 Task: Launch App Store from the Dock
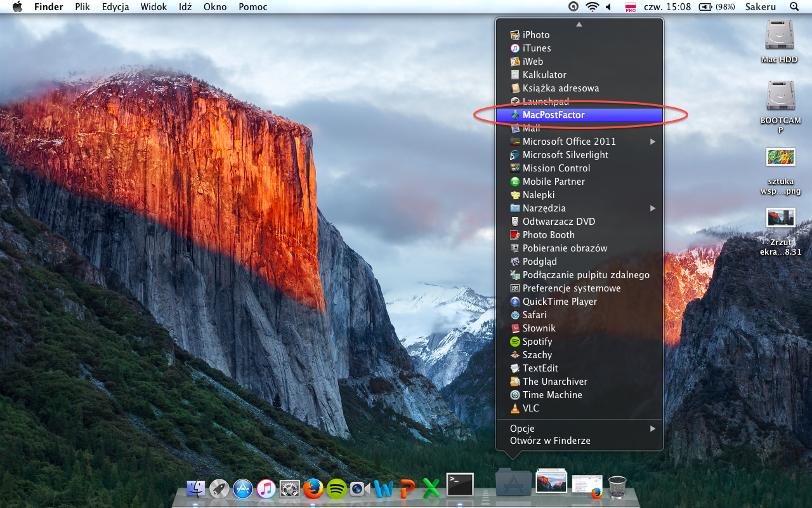[243, 488]
